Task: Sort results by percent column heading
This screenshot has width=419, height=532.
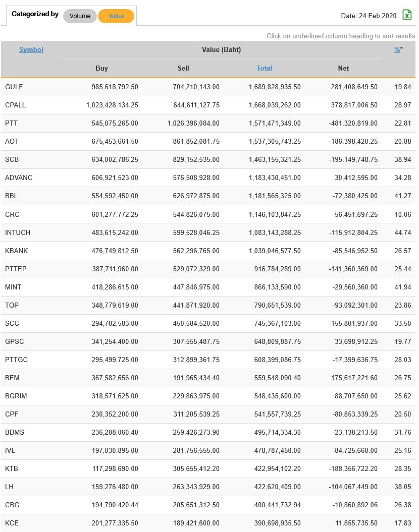Action: point(397,49)
